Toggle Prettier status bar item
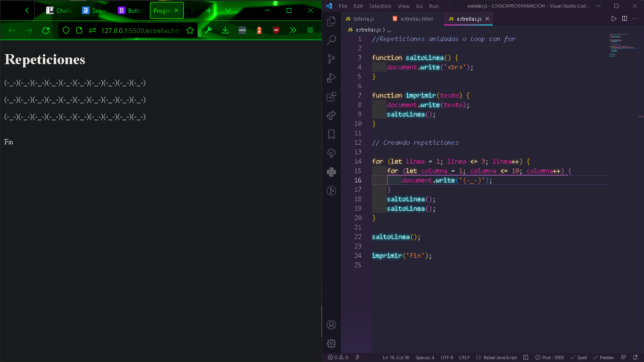644x362 pixels. (x=604, y=357)
